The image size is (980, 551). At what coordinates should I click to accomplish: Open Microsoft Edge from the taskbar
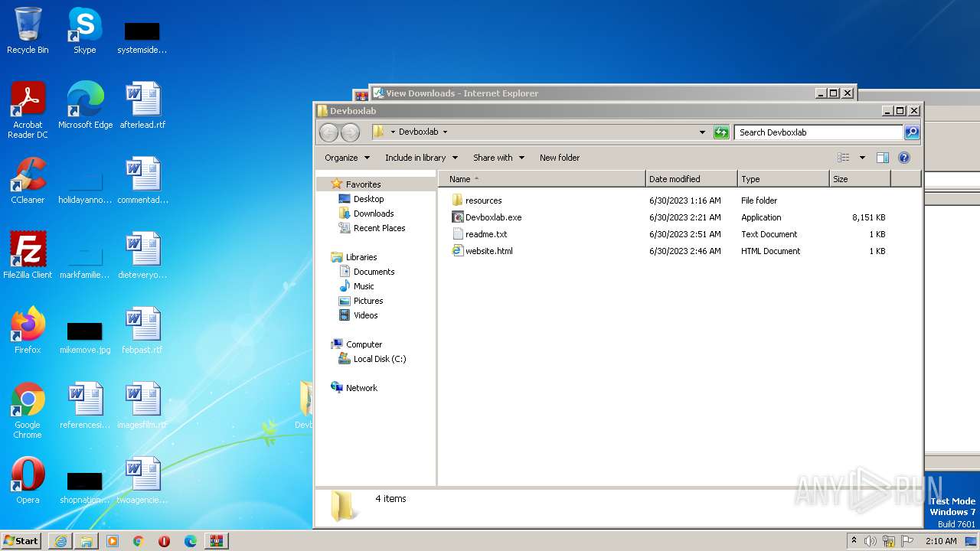click(x=191, y=541)
